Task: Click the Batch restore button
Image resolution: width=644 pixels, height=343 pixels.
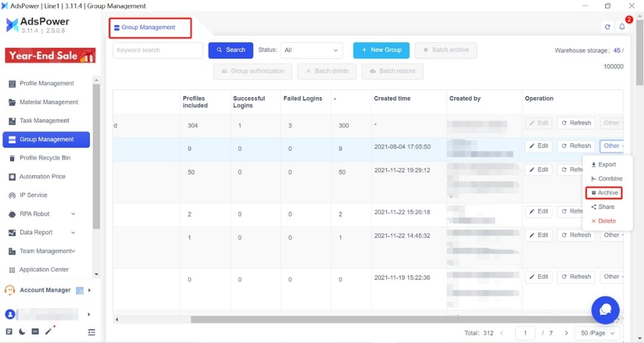Action: point(392,72)
